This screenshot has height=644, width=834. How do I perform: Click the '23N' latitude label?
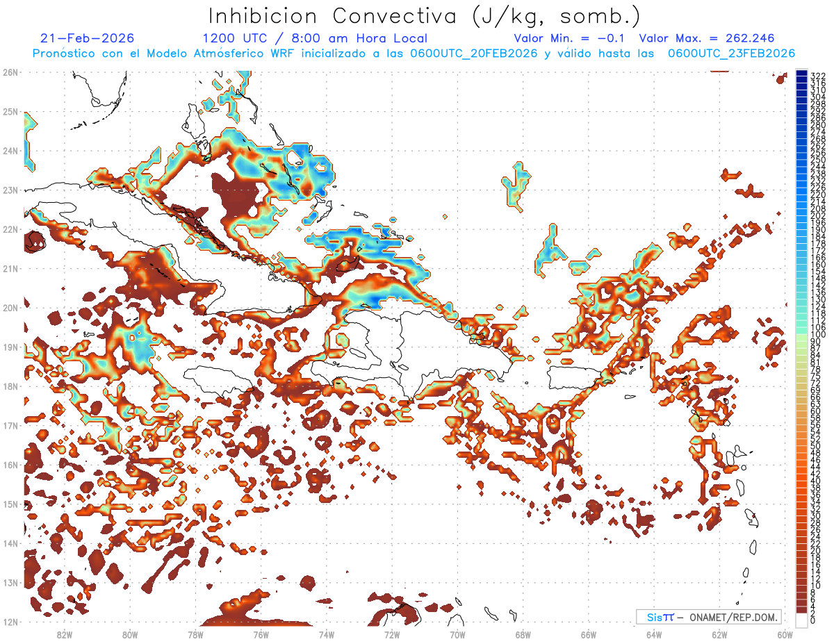[10, 190]
